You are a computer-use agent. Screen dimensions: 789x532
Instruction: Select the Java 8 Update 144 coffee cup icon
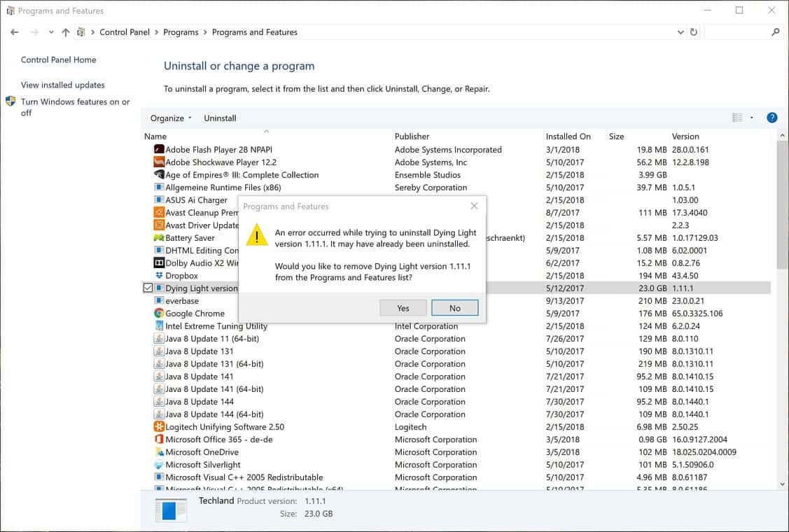[x=159, y=402]
